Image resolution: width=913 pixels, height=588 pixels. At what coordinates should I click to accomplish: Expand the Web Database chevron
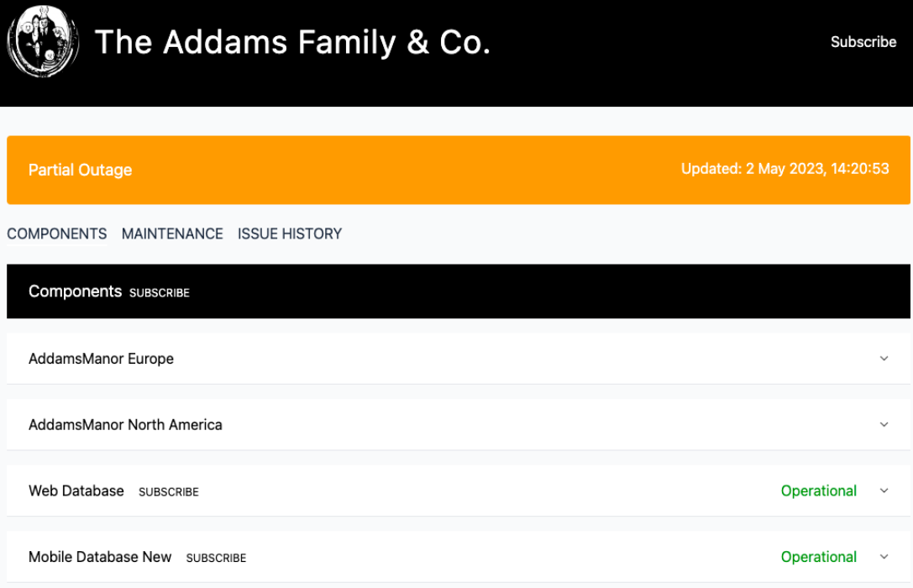884,491
